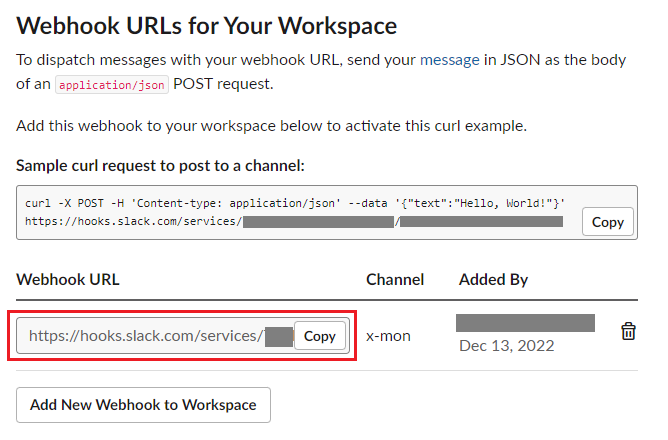Click the 'Sample curl request' bold label

click(x=160, y=164)
